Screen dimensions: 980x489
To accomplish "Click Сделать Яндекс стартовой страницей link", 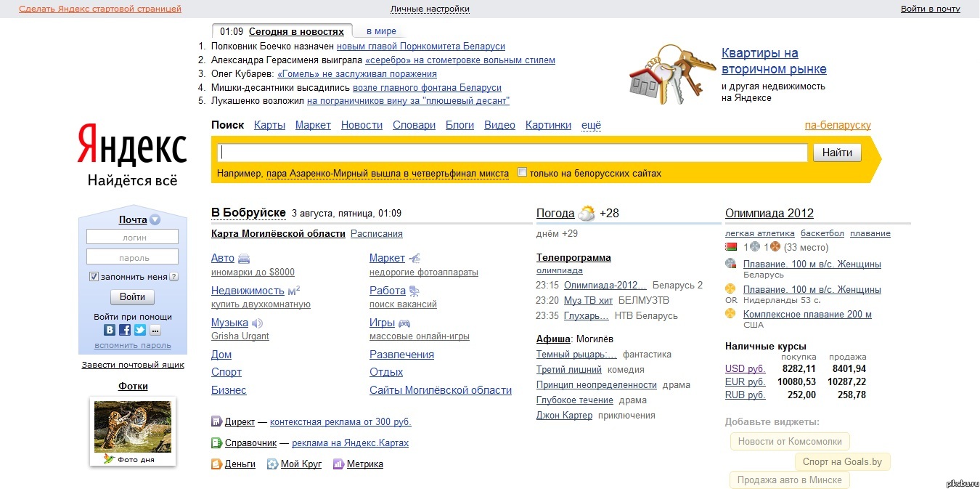I will [100, 9].
